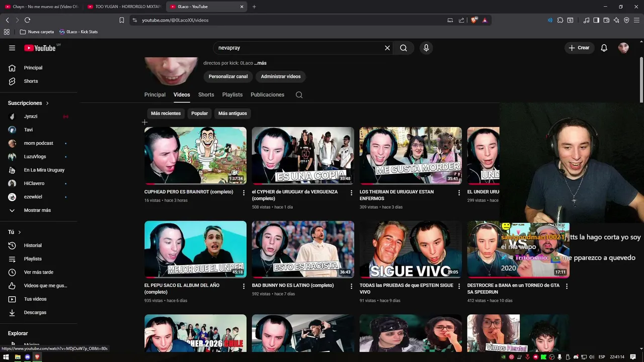The height and width of the screenshot is (362, 644).
Task: Bookmark this page in the address bar
Action: (122, 20)
